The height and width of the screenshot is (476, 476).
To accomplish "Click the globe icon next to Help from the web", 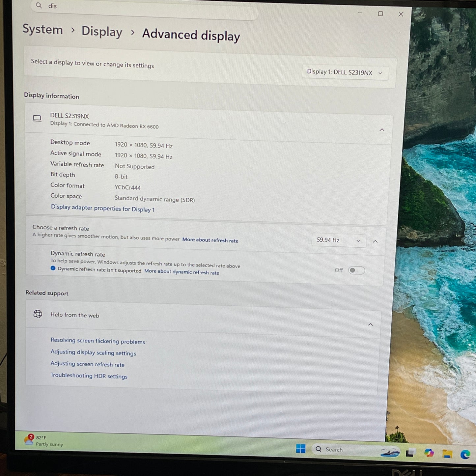I will click(x=38, y=314).
